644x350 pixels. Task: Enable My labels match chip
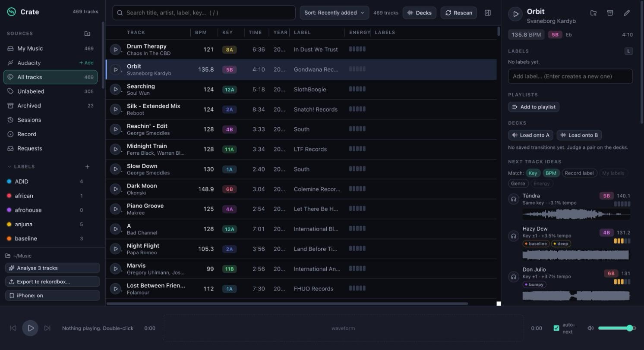(613, 173)
